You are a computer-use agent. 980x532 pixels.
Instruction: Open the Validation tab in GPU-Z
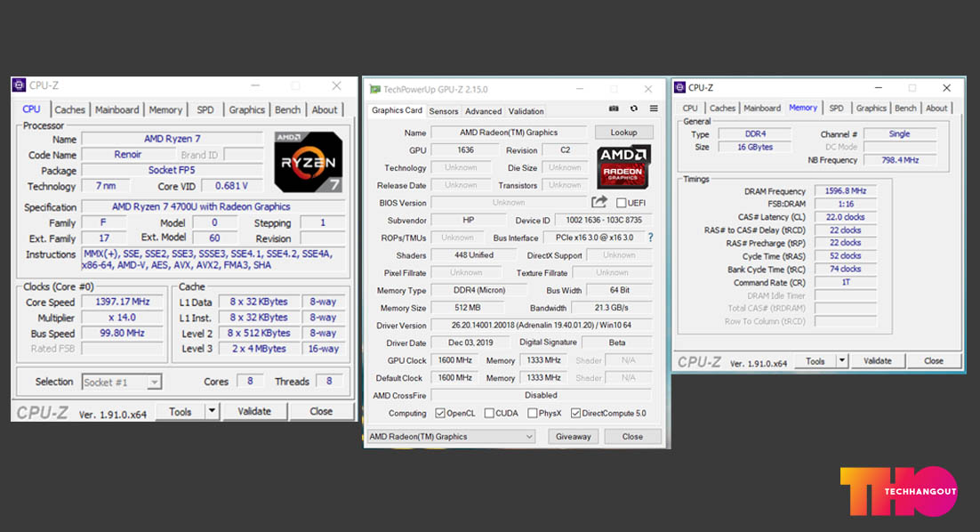526,111
